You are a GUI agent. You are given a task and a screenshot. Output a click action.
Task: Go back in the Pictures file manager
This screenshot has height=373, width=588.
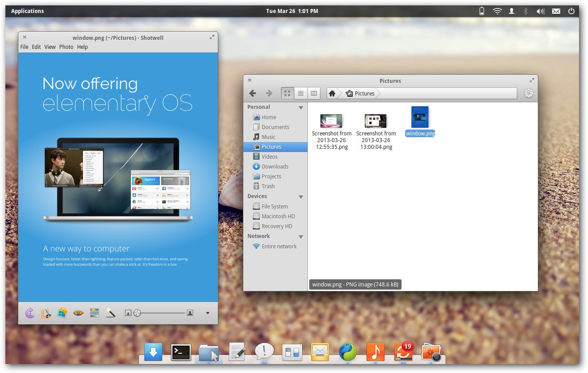pos(253,93)
